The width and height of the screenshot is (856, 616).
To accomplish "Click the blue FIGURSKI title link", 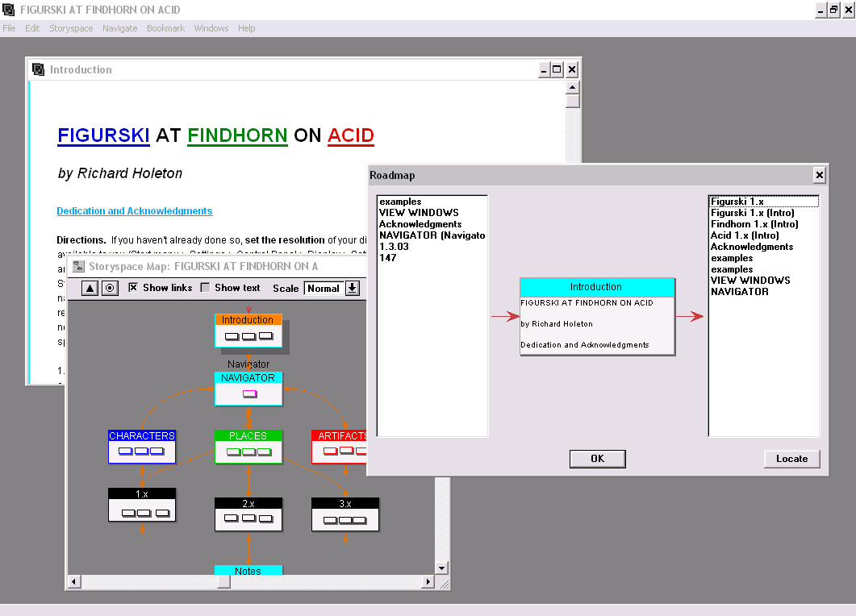I will pos(103,135).
